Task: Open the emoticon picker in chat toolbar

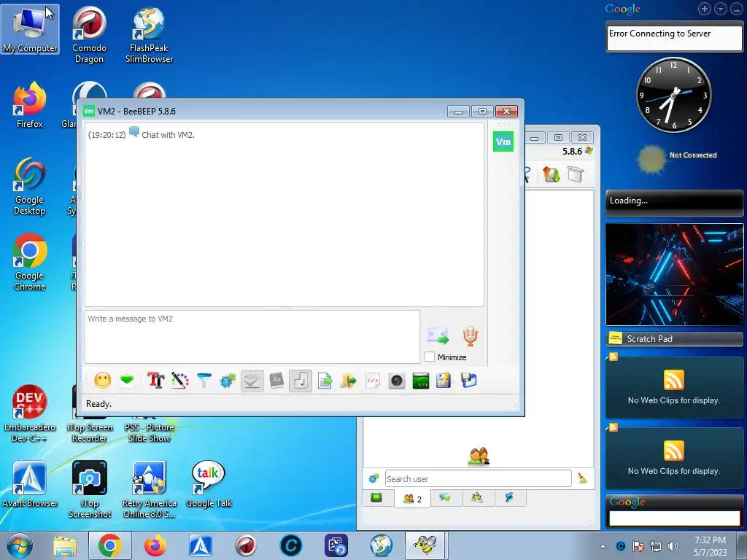Action: (x=102, y=381)
